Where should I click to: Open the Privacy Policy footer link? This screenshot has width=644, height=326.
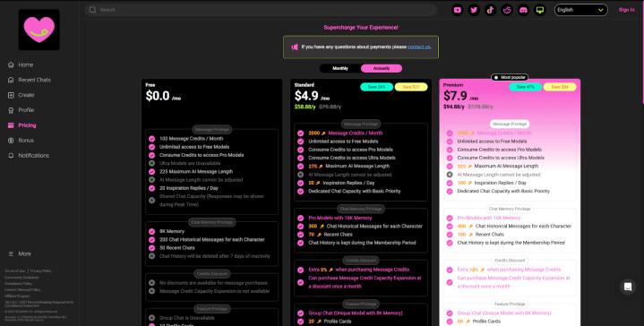[x=40, y=271]
